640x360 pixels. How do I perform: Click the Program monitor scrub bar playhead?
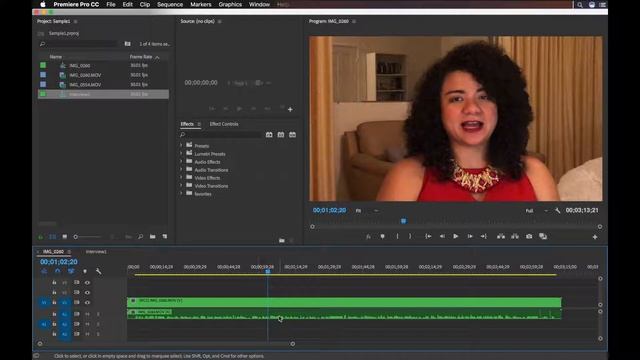pos(403,221)
